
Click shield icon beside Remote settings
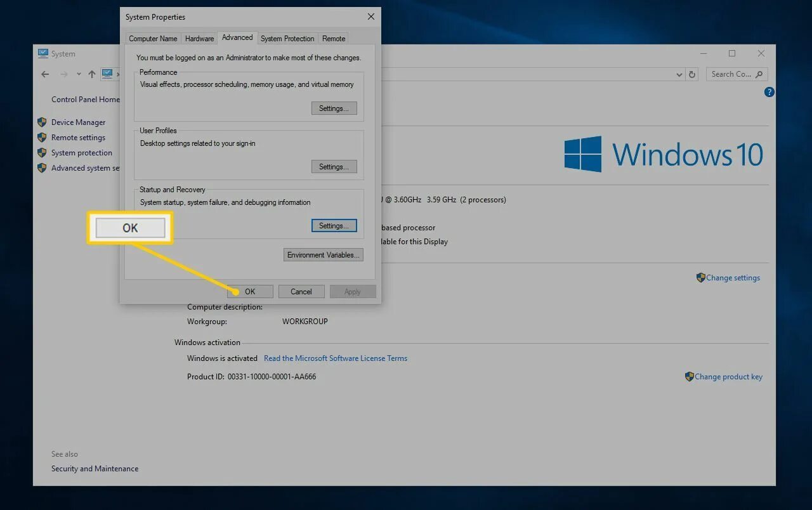point(42,137)
